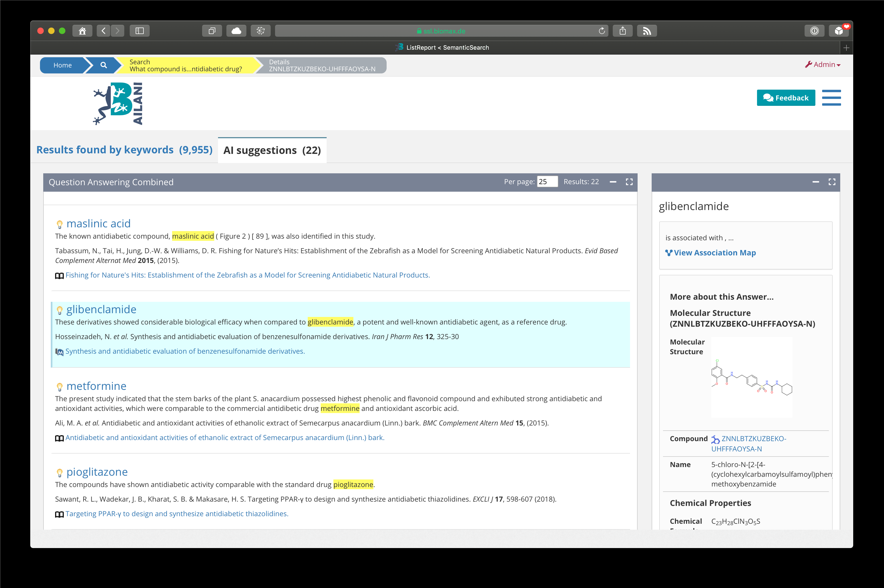Open the hamburger menu icon
This screenshot has width=884, height=588.
[x=832, y=98]
